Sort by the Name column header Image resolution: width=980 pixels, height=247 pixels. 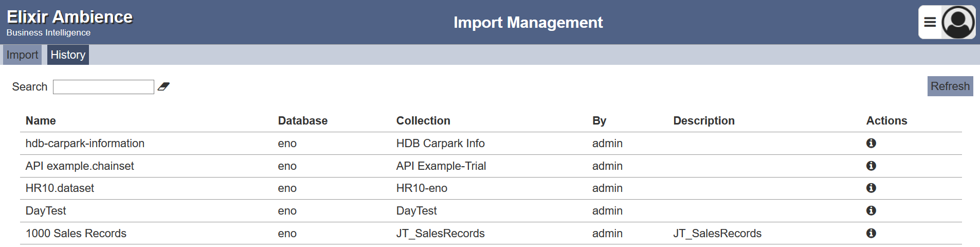41,120
